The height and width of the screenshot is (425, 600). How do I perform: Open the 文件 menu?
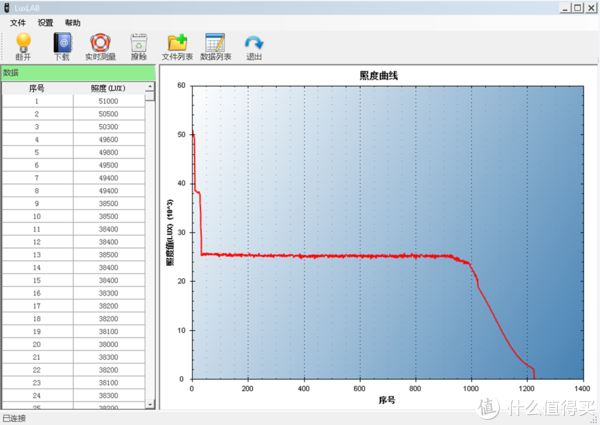tap(18, 22)
